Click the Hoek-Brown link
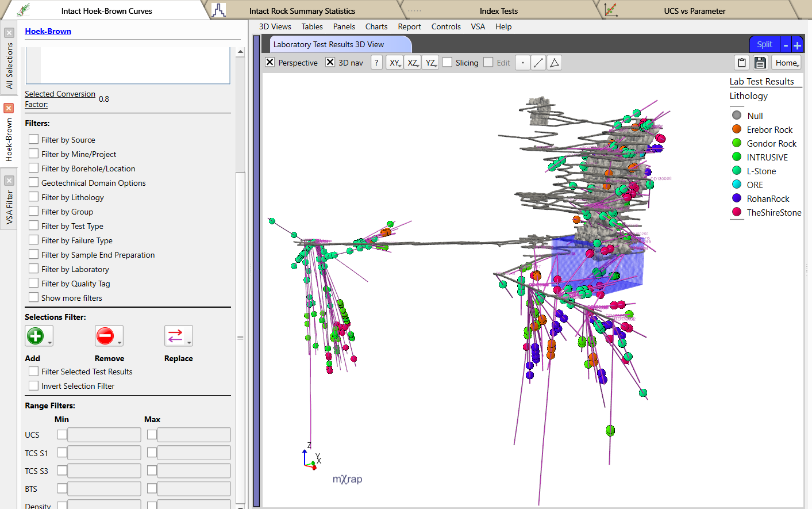Screen dimensions: 812x509 pos(48,31)
